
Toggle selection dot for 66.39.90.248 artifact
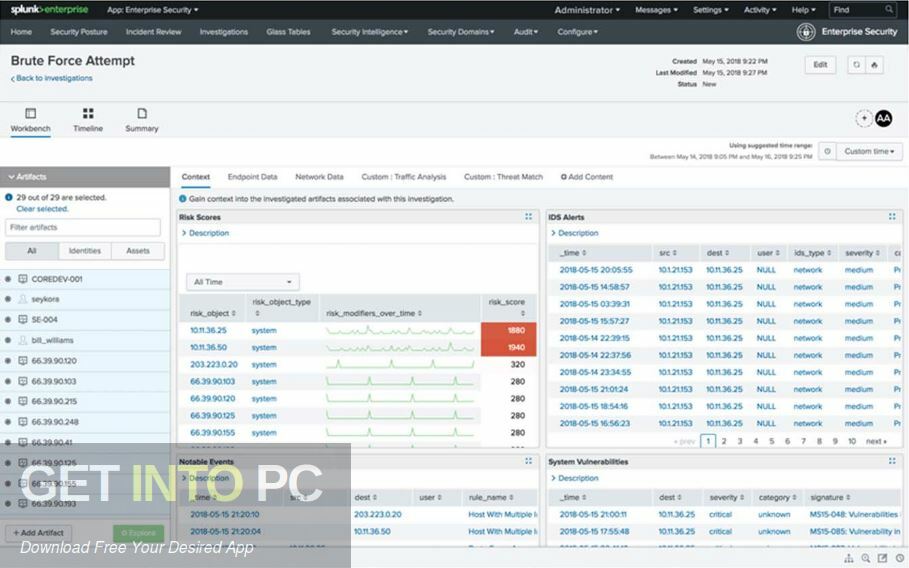coord(8,422)
